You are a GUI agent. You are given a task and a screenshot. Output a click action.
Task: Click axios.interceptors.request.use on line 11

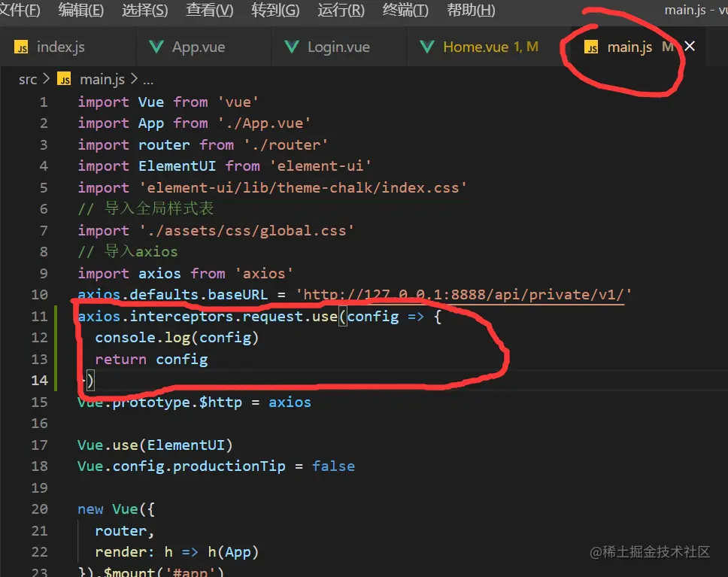(208, 317)
